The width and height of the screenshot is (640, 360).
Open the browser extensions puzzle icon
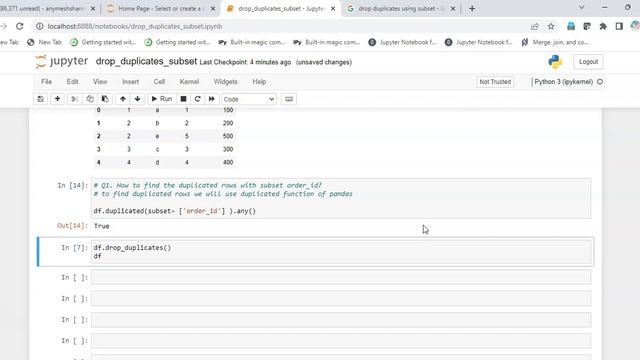click(603, 26)
